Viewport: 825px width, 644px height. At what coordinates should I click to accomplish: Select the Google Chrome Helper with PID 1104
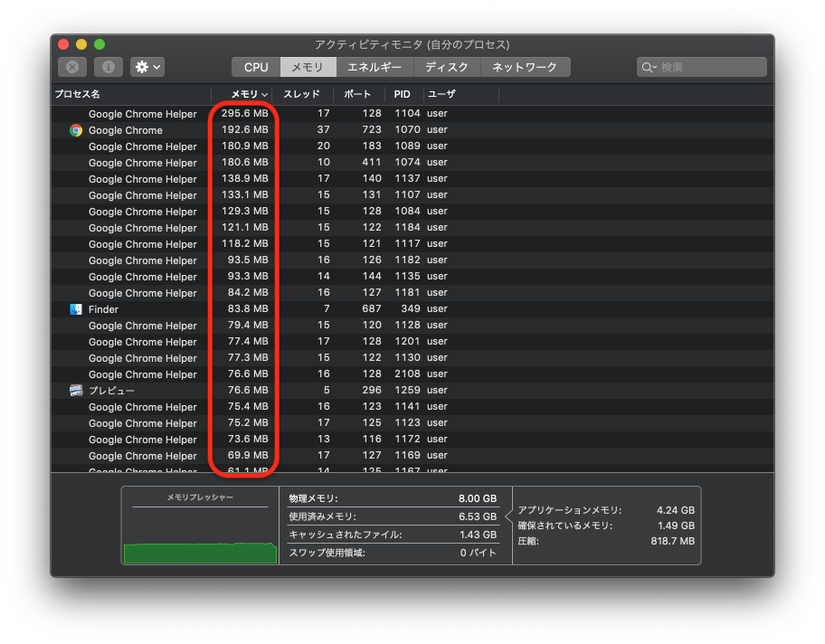tap(142, 113)
